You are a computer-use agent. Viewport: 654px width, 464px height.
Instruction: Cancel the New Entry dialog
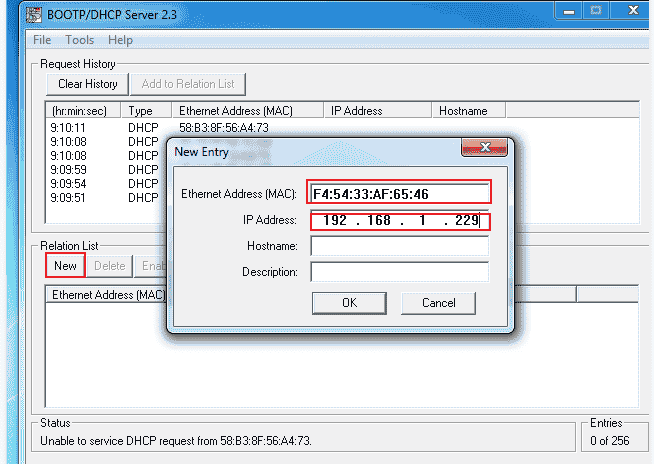(438, 302)
